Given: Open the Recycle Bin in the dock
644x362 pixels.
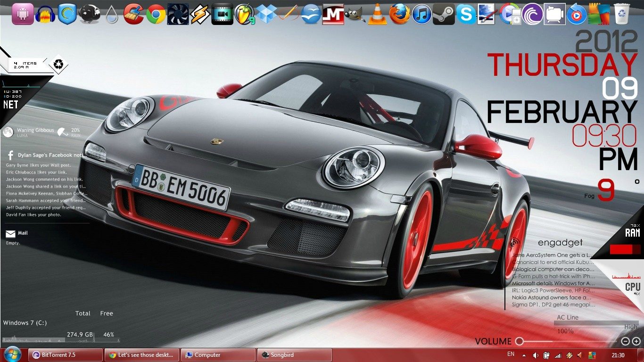Looking at the screenshot, I should point(622,14).
